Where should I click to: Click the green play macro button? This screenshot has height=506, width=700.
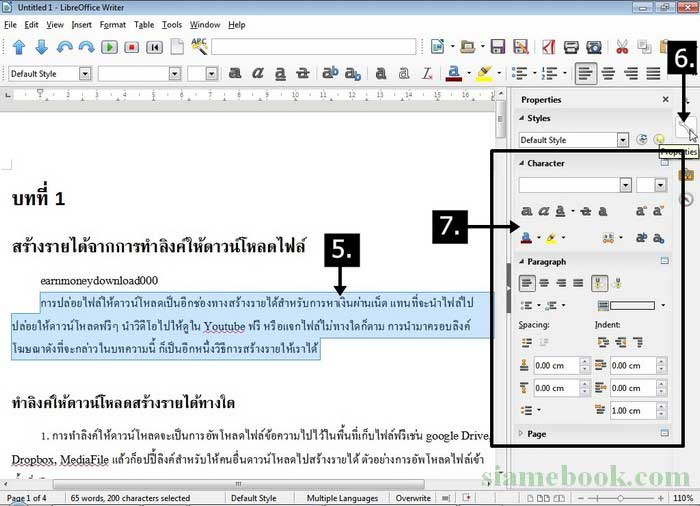coord(109,47)
